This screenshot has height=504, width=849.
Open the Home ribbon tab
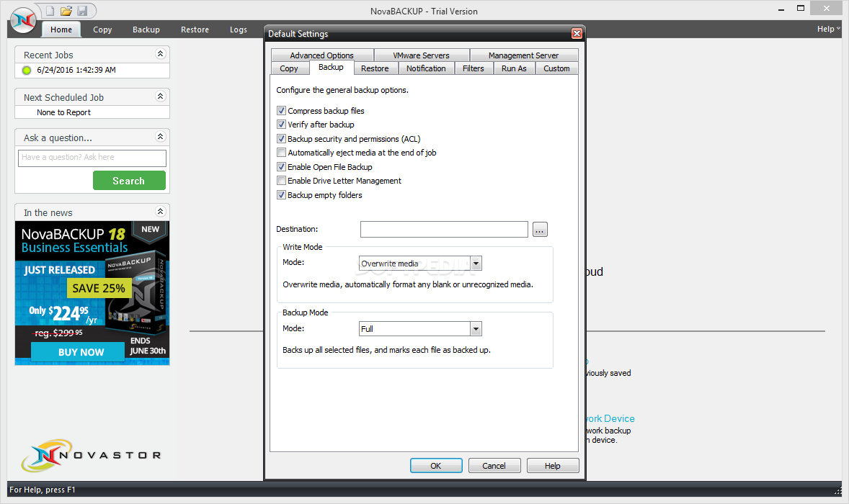61,30
